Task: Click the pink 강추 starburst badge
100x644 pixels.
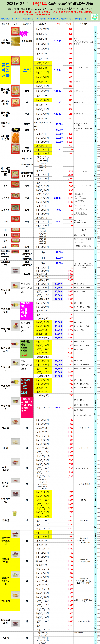Action: (24, 33)
